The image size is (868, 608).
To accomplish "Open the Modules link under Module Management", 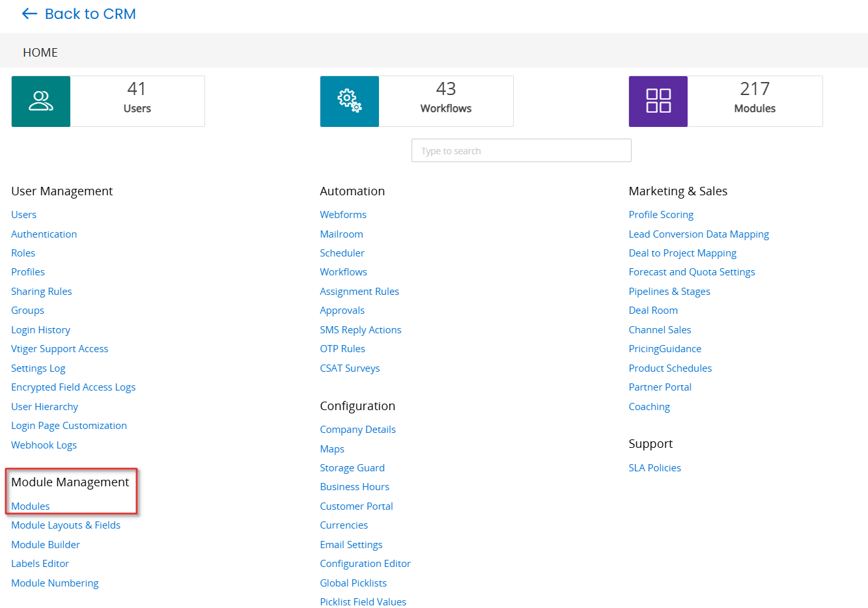I will coord(31,506).
